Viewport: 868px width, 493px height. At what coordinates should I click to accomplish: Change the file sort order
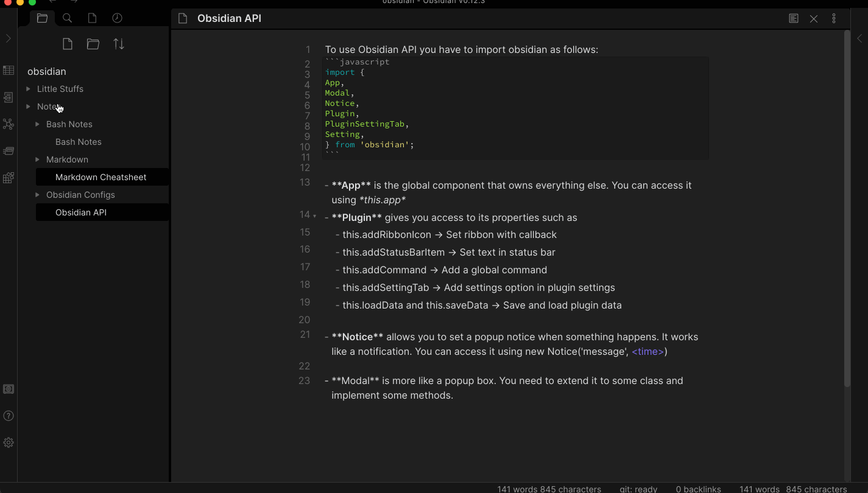coord(118,43)
